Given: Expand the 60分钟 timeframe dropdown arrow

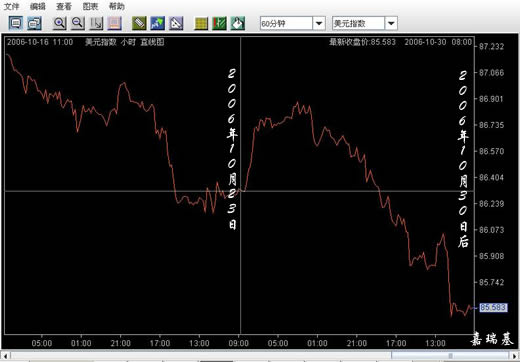Looking at the screenshot, I should point(319,23).
